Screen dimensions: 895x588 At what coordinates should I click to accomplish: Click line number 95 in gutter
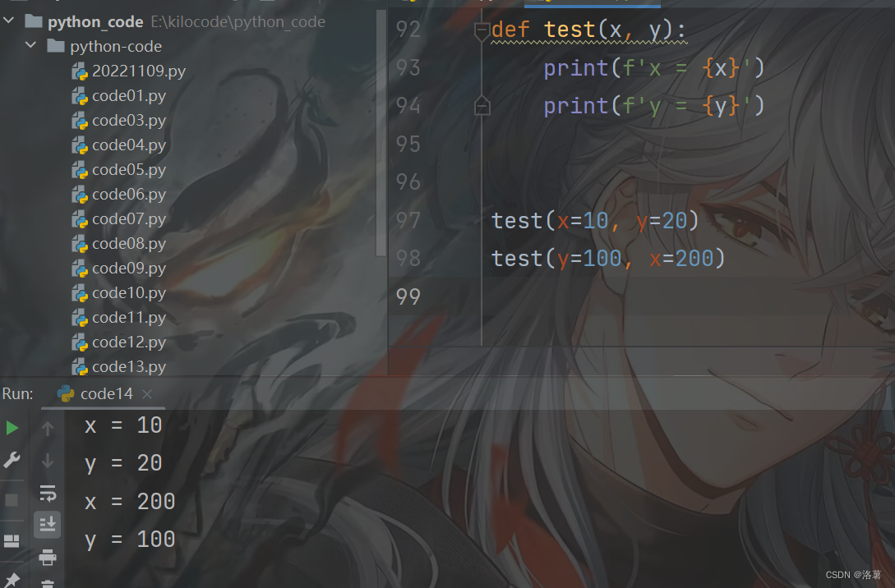click(408, 145)
